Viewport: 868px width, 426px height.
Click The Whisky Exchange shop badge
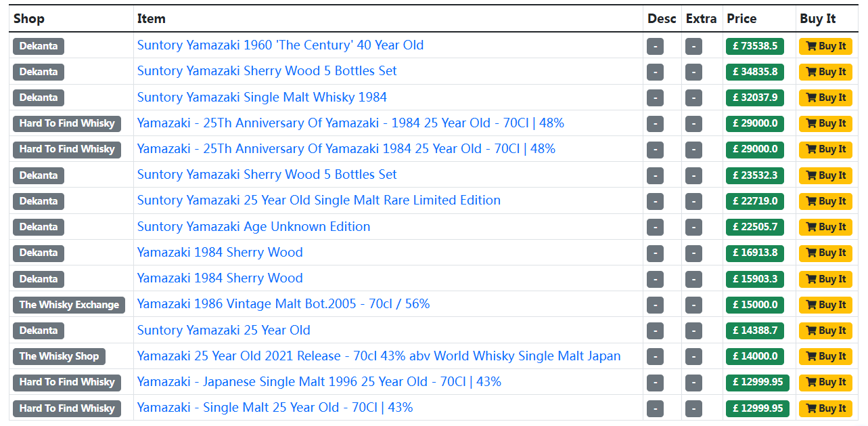[x=69, y=305]
